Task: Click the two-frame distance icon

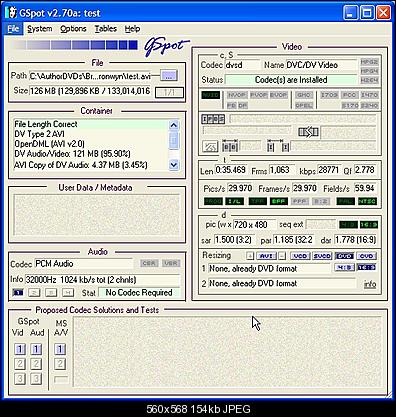Action: tap(230, 146)
